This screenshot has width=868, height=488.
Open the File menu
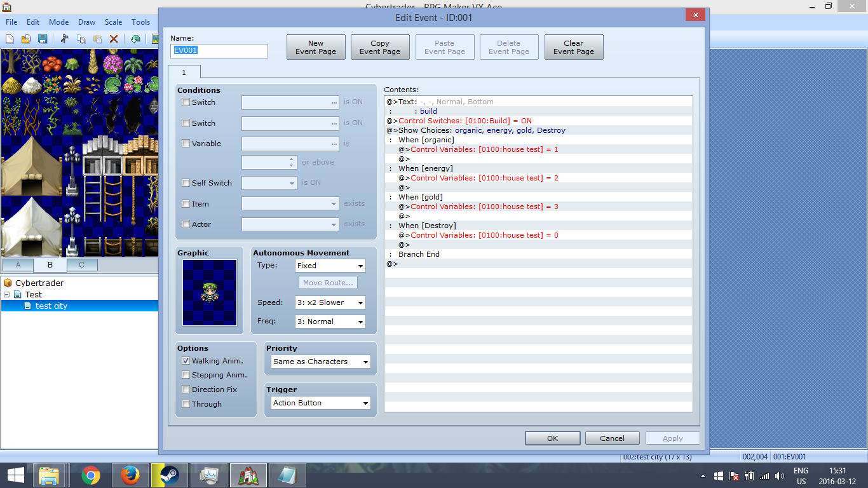11,22
